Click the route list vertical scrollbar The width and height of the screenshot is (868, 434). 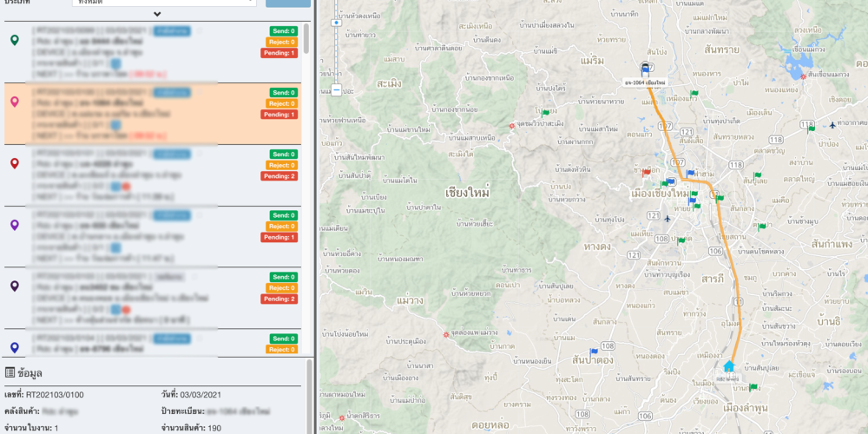[x=306, y=52]
